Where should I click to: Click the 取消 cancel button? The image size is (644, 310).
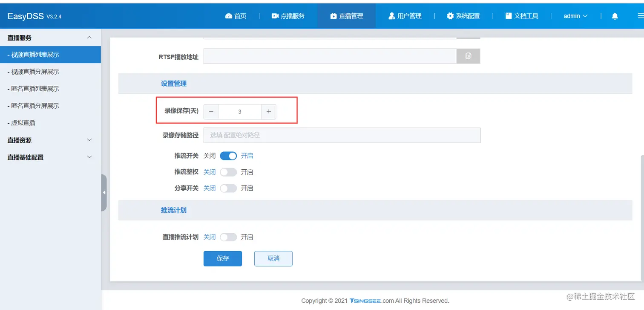coord(273,258)
